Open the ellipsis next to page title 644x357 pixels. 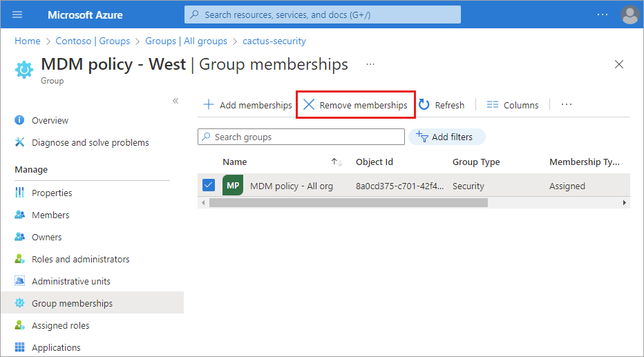[370, 64]
